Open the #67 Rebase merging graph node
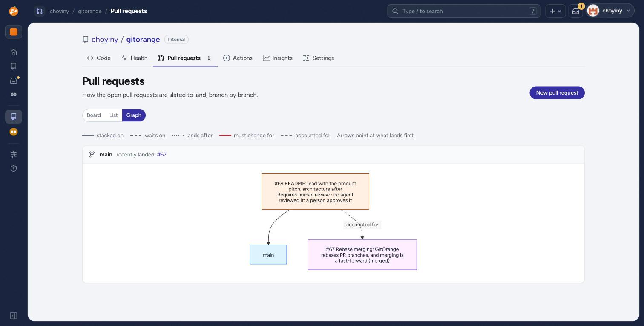This screenshot has width=644, height=326. [362, 255]
